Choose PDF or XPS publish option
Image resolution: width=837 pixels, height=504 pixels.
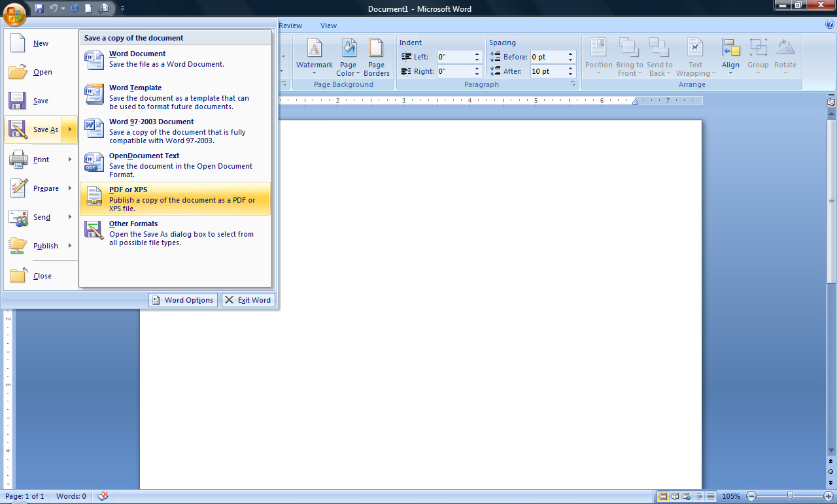click(175, 199)
